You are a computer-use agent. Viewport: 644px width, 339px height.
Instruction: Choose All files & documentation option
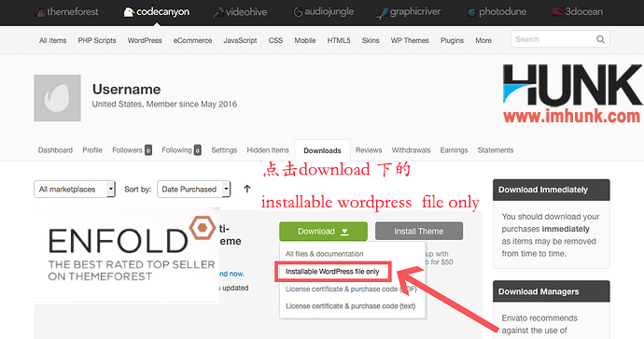pos(325,254)
